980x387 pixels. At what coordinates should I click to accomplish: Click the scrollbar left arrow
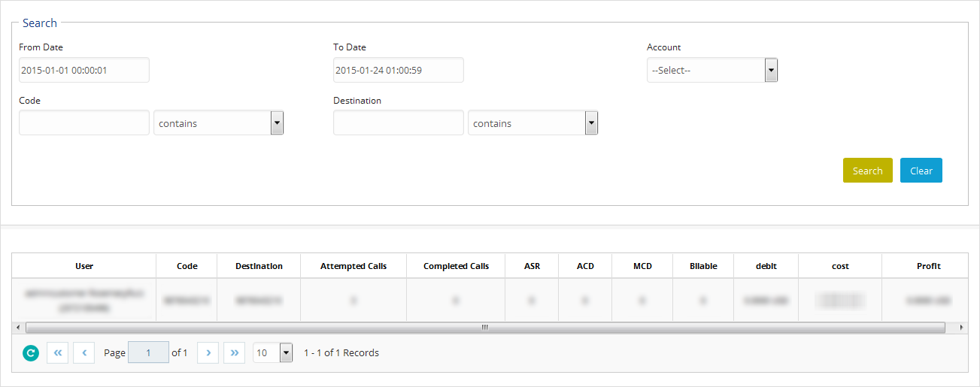pos(18,328)
